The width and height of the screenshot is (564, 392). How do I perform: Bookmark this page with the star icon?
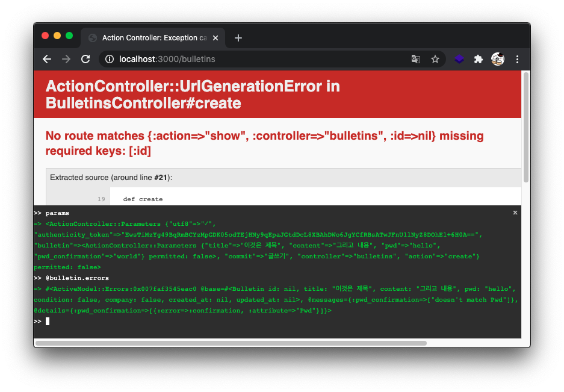click(x=435, y=59)
